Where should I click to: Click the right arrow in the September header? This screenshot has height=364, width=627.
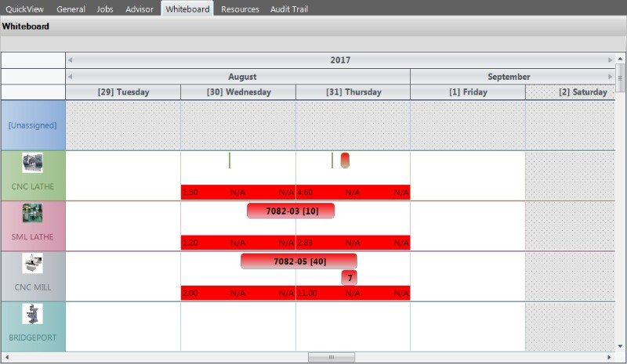point(611,77)
